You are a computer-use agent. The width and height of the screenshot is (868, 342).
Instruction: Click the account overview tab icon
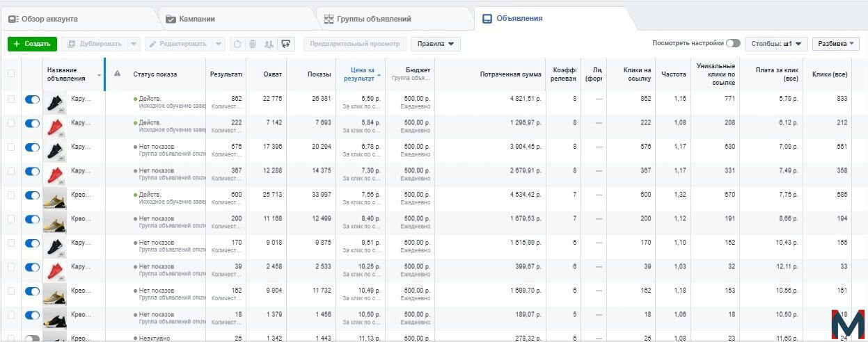pyautogui.click(x=13, y=19)
